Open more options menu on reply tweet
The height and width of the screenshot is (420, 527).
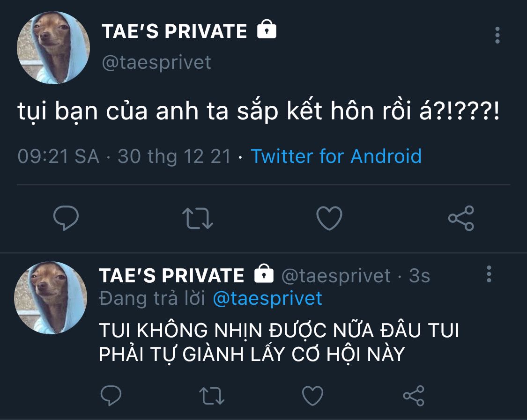[x=489, y=274]
